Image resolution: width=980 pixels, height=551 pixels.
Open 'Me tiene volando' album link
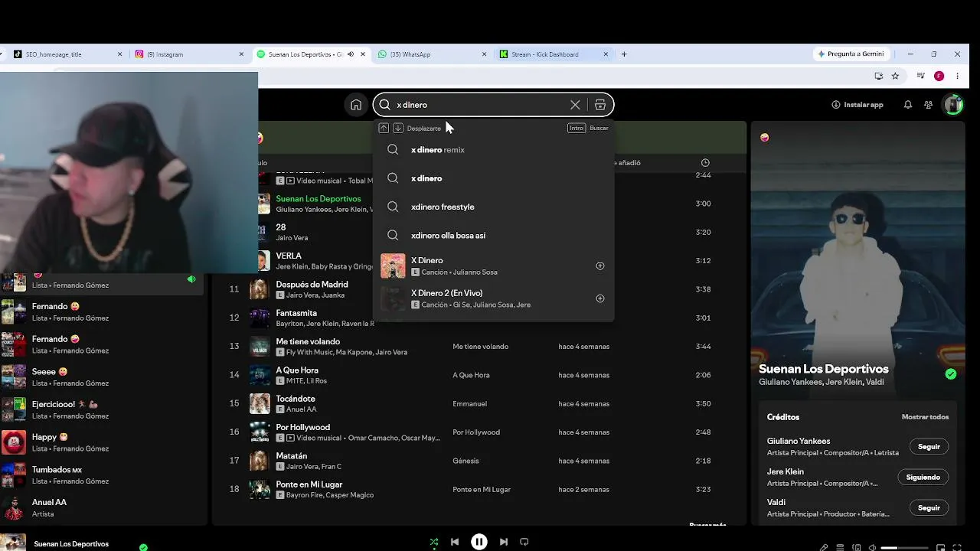(x=480, y=347)
